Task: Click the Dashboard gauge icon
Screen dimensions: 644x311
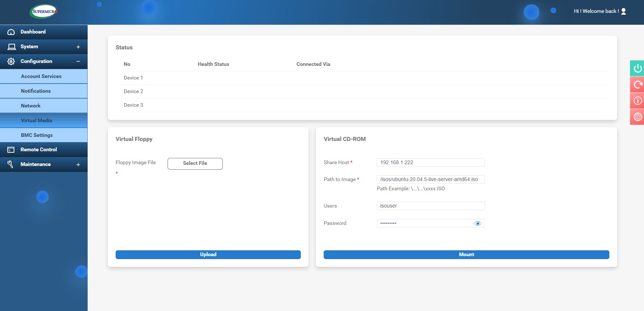Action: [x=11, y=32]
